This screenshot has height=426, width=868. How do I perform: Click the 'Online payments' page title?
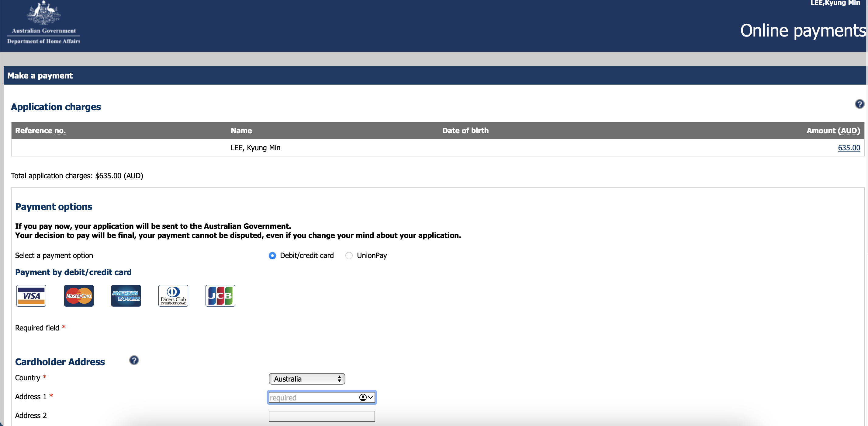pos(803,30)
